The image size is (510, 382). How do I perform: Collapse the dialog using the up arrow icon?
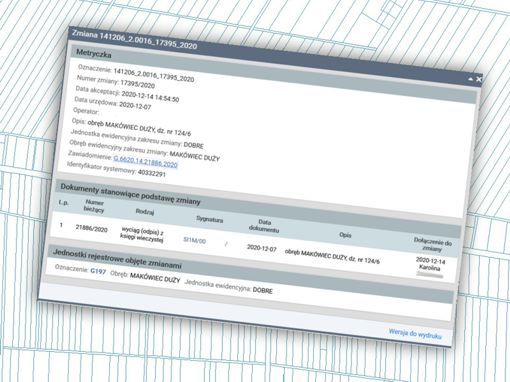point(471,79)
